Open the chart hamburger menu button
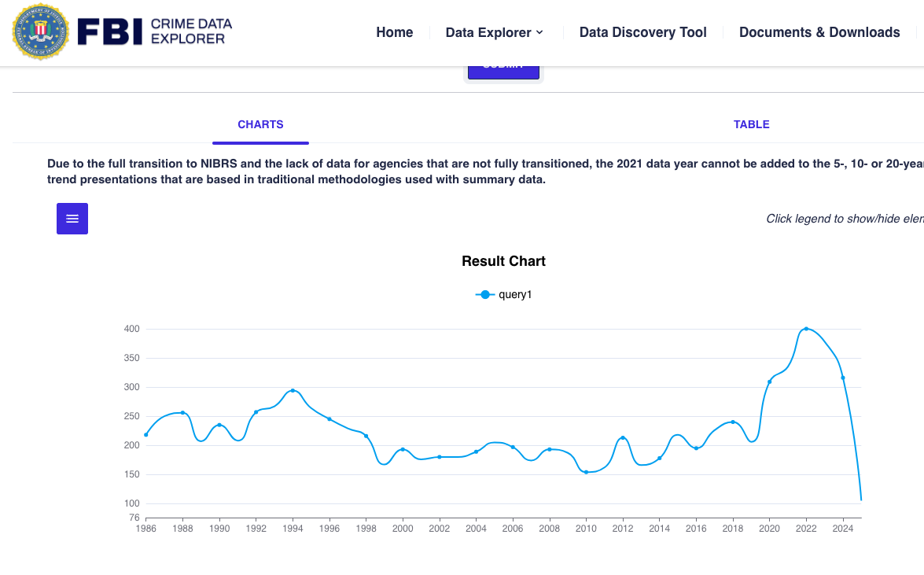This screenshot has height=575, width=924. tap(72, 219)
